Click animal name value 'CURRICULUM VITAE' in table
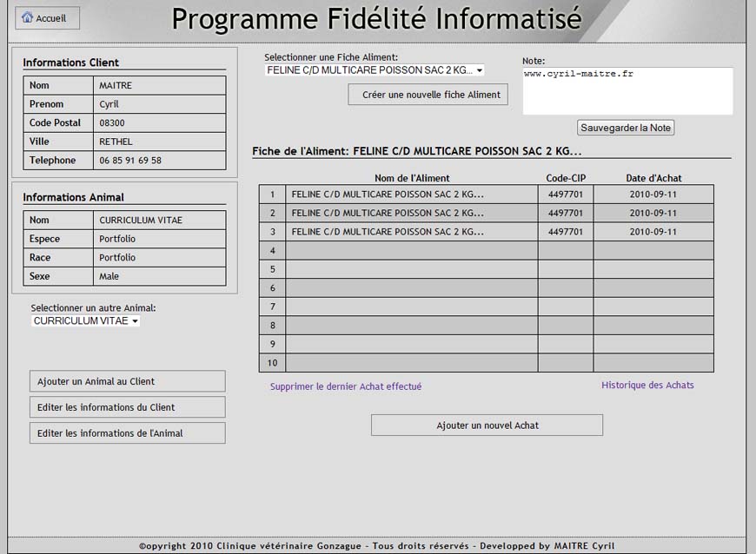Screen dimensions: 756x554 [141, 221]
